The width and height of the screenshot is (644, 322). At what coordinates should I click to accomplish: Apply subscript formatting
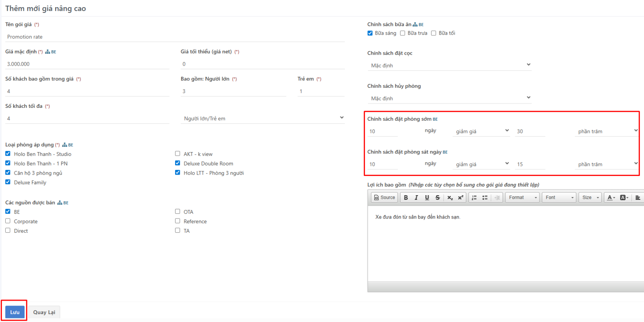450,198
